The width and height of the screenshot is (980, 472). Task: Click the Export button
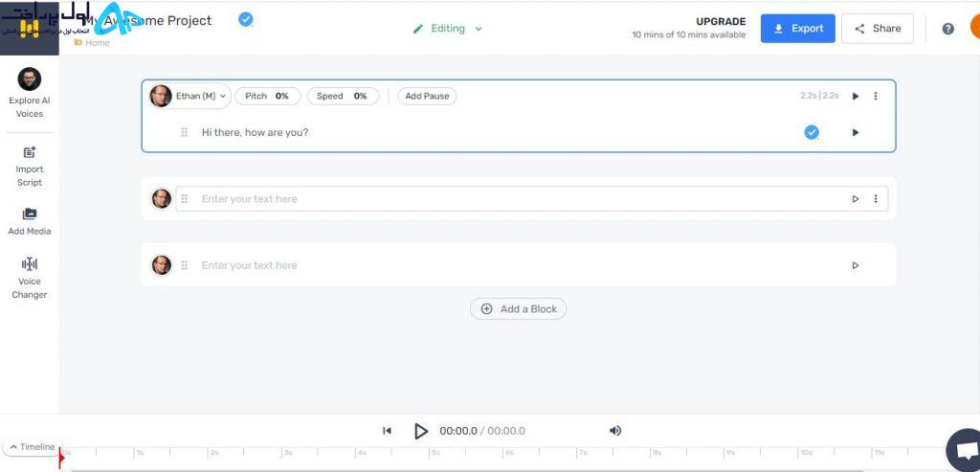(x=797, y=29)
